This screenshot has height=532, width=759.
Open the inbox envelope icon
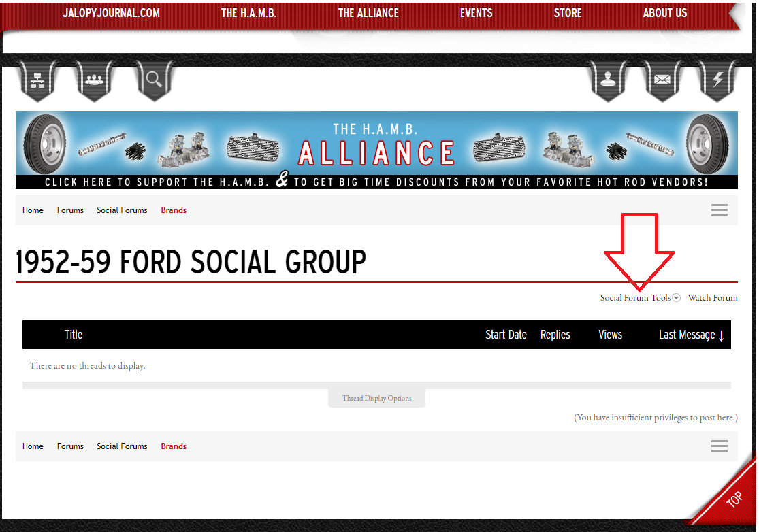point(662,80)
